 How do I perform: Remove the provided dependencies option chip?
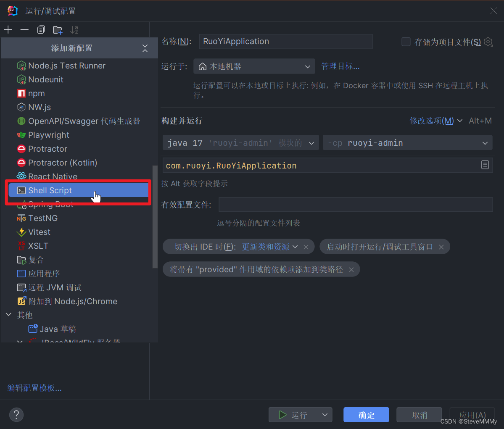click(x=351, y=270)
